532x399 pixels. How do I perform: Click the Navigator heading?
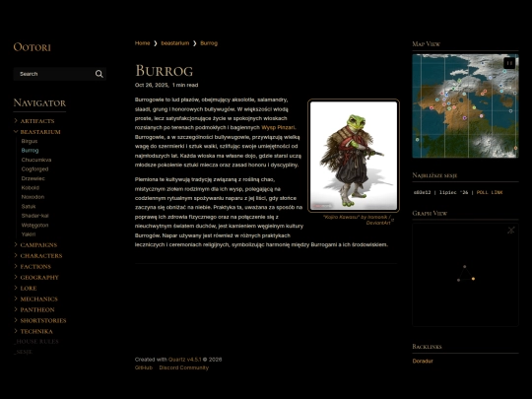39,102
